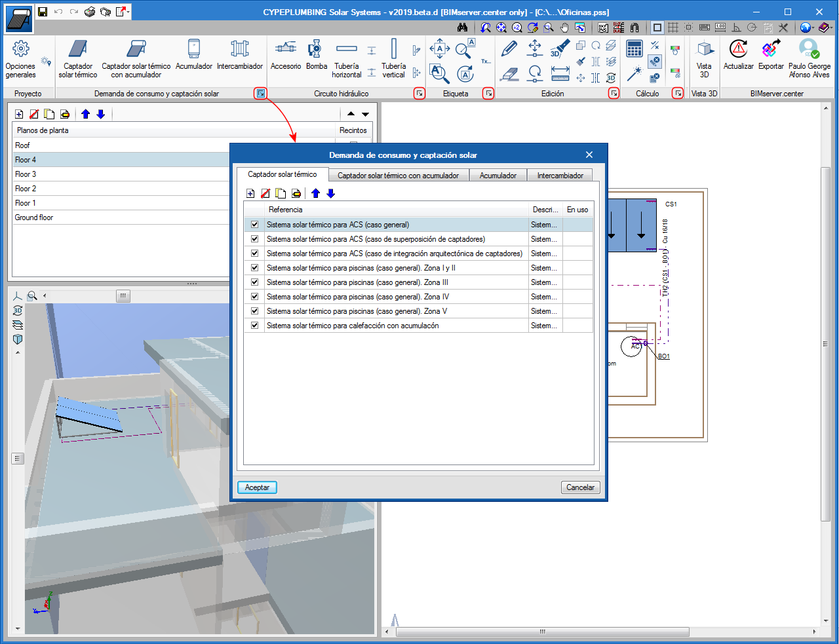Collapse floor plans panel with up triangle
This screenshot has width=839, height=644.
351,114
